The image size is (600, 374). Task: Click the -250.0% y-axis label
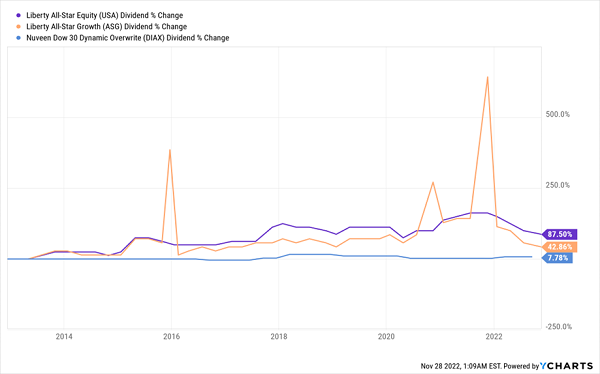click(559, 327)
